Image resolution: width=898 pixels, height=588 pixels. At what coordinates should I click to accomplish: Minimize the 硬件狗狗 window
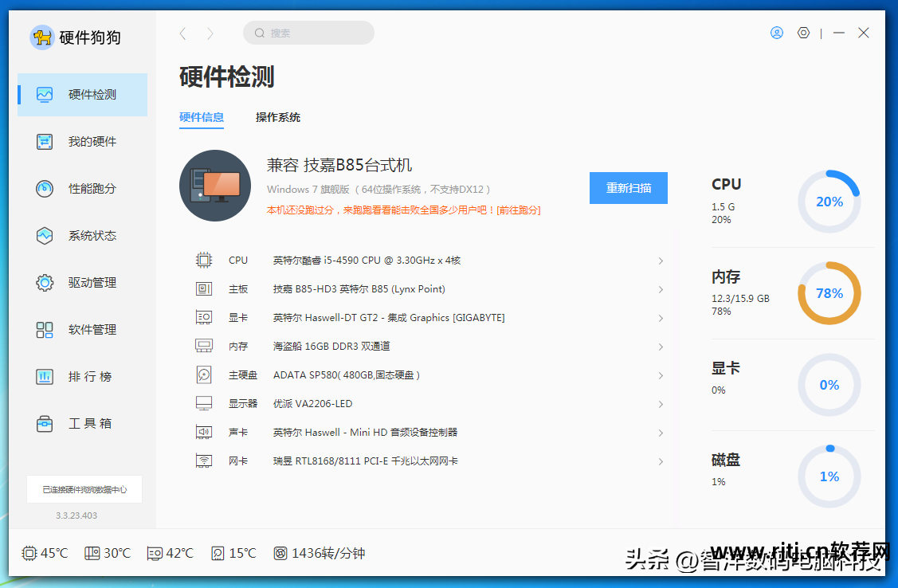pos(839,33)
